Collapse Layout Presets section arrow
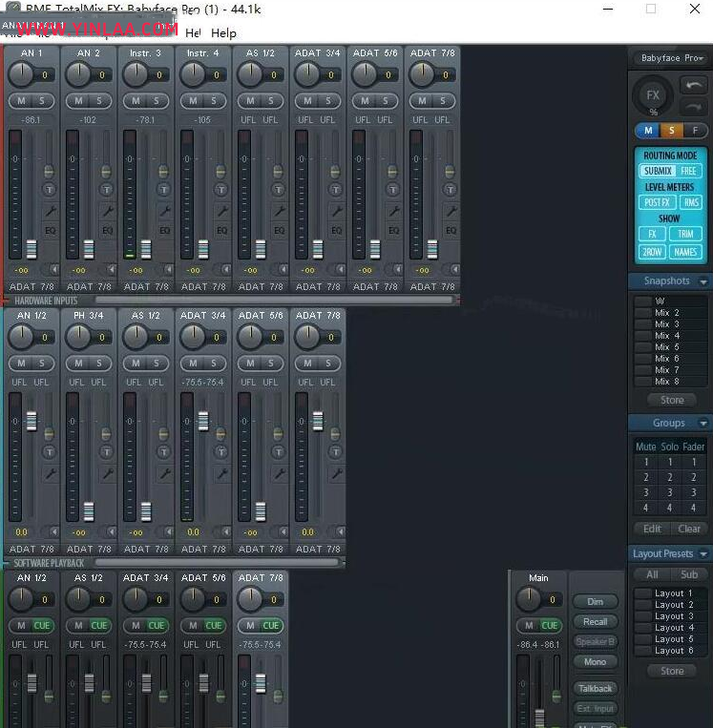713x728 pixels. (x=703, y=554)
